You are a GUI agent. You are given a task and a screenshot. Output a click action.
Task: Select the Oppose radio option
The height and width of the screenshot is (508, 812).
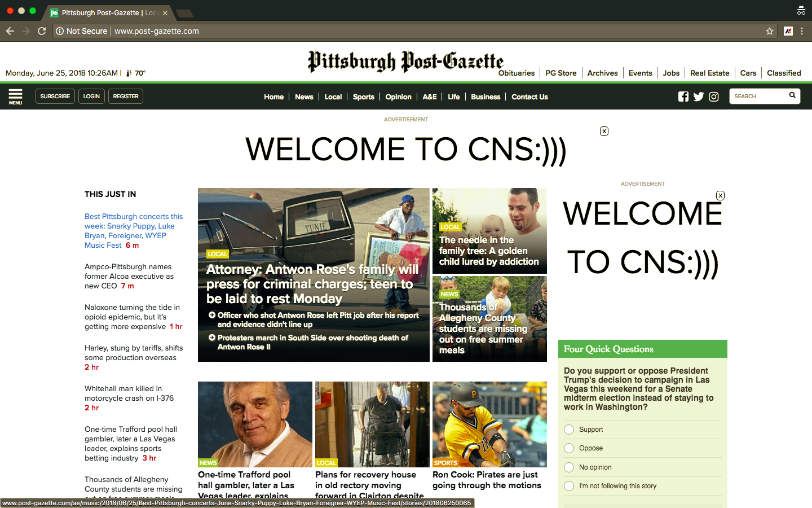coord(569,448)
